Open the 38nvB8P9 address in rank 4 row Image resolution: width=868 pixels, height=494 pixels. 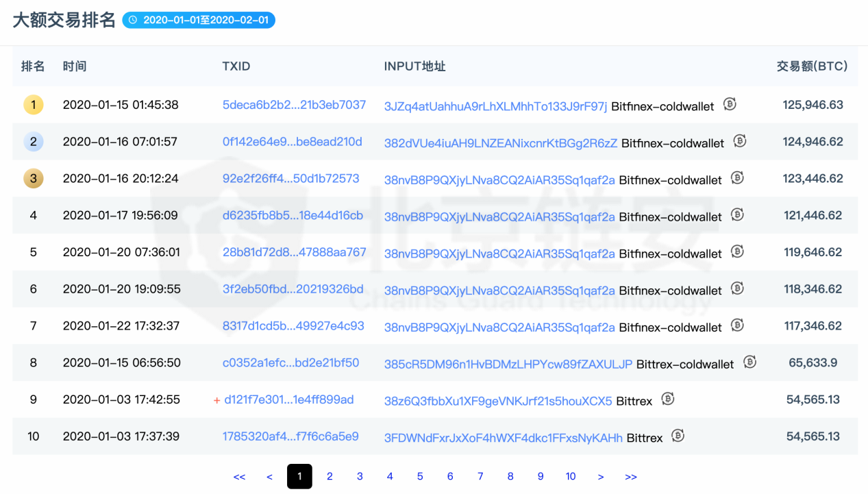click(x=499, y=217)
